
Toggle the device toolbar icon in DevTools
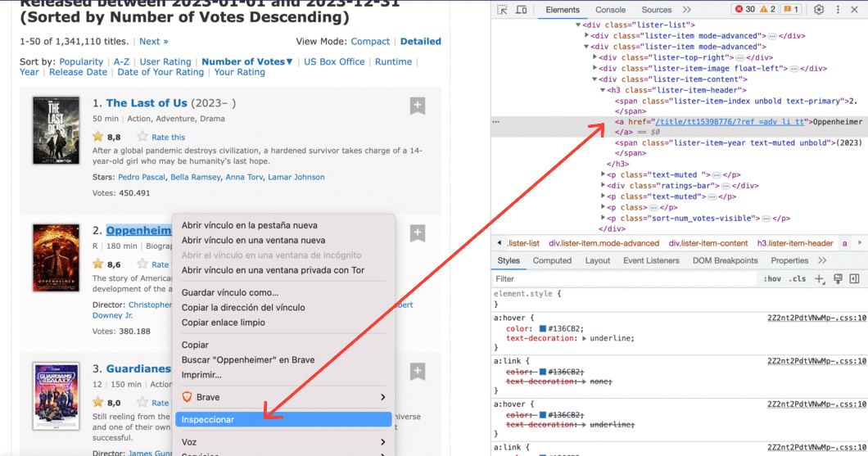(521, 9)
